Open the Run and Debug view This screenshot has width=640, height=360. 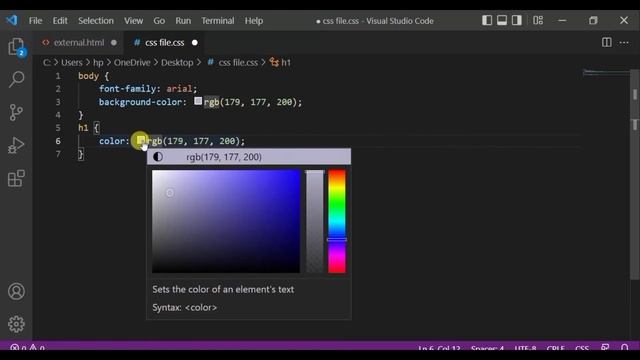pos(16,145)
